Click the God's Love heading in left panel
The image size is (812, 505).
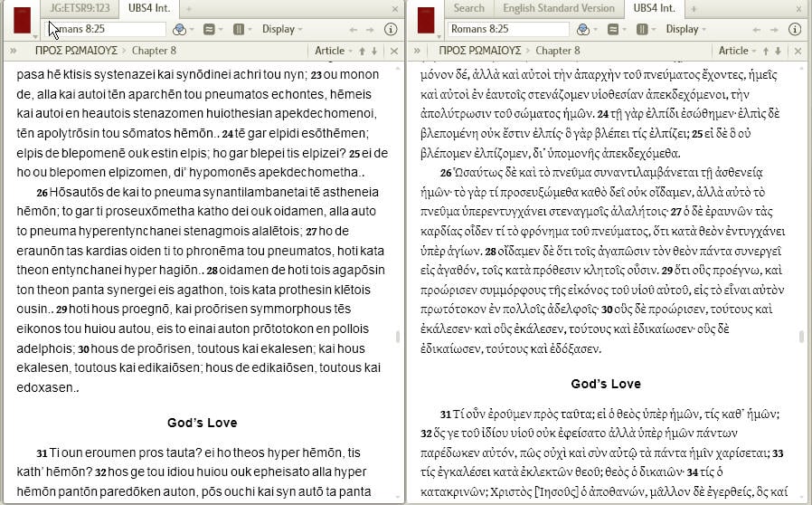[202, 423]
